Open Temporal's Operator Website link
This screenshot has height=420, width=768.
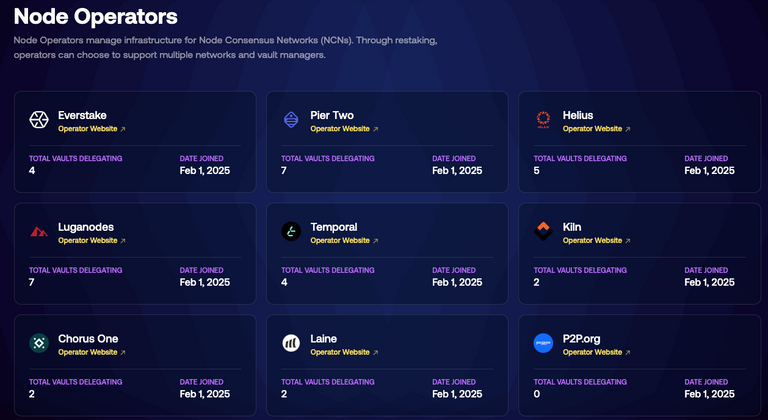coord(343,241)
